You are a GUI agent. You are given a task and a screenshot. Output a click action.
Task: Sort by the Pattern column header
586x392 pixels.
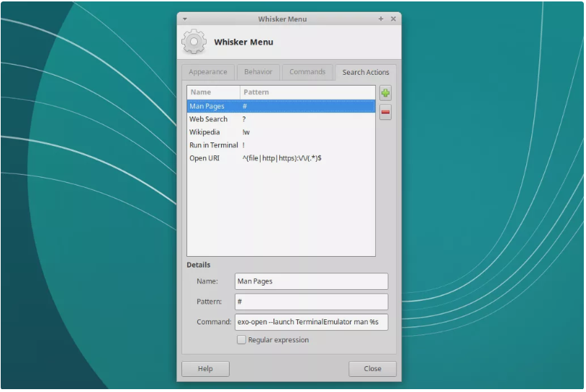coord(307,92)
